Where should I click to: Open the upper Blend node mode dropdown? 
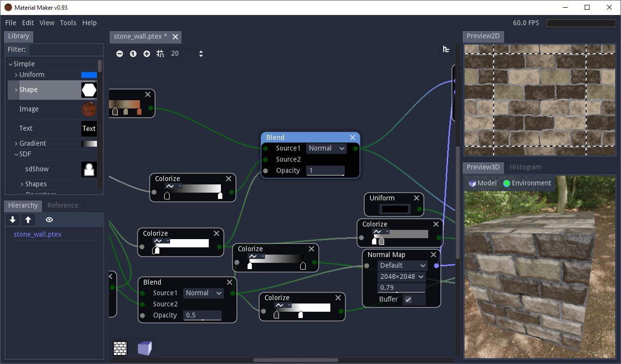326,149
